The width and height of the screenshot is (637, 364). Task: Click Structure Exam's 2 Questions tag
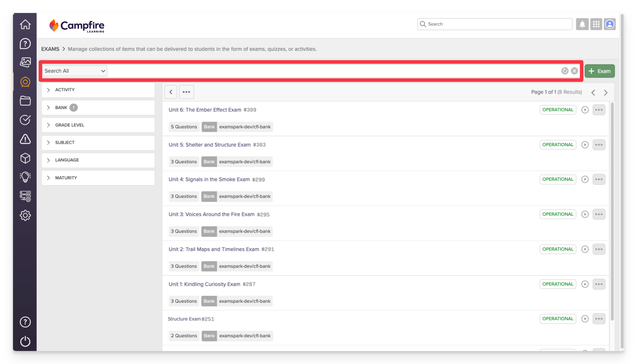pyautogui.click(x=184, y=336)
